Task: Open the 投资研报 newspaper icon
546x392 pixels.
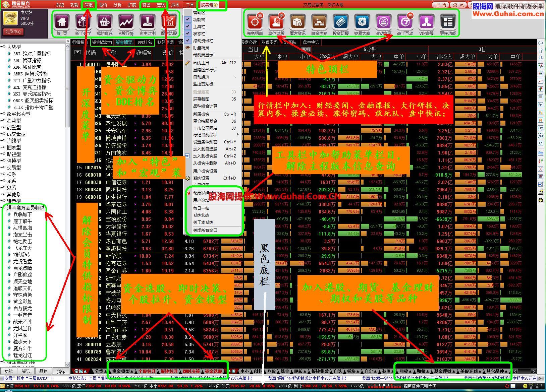Action: click(x=341, y=22)
